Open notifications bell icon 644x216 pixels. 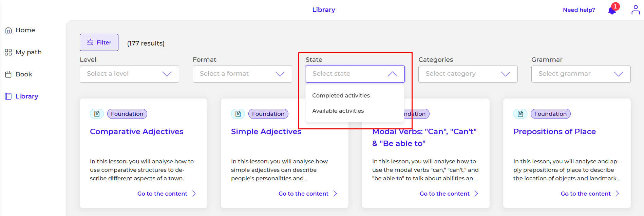point(612,10)
